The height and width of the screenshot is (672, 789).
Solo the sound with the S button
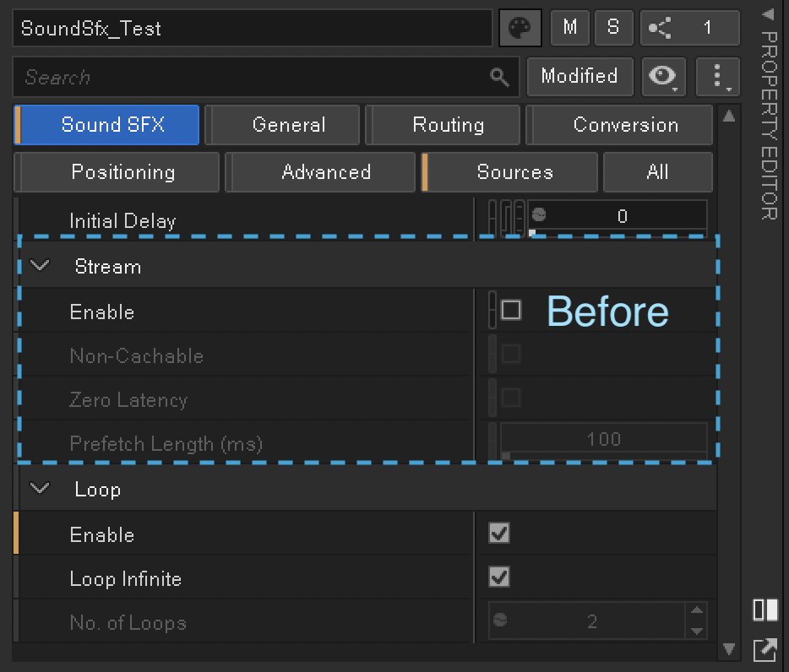[x=613, y=27]
